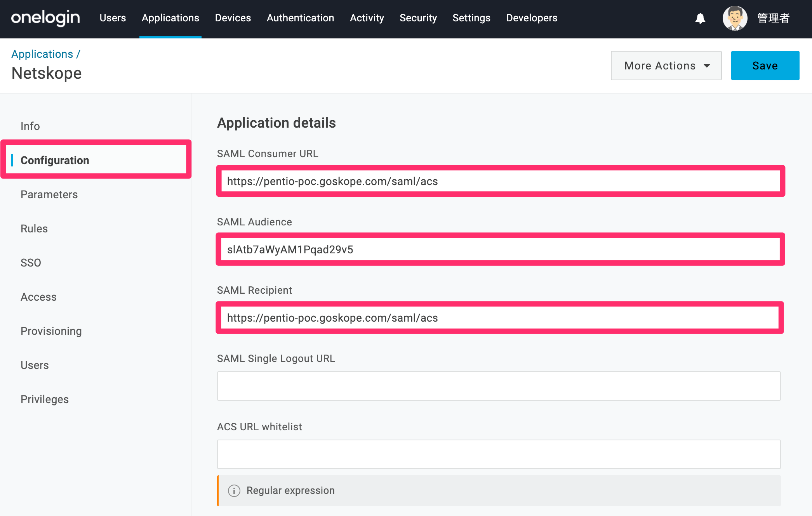
Task: Open the notifications bell
Action: point(700,18)
